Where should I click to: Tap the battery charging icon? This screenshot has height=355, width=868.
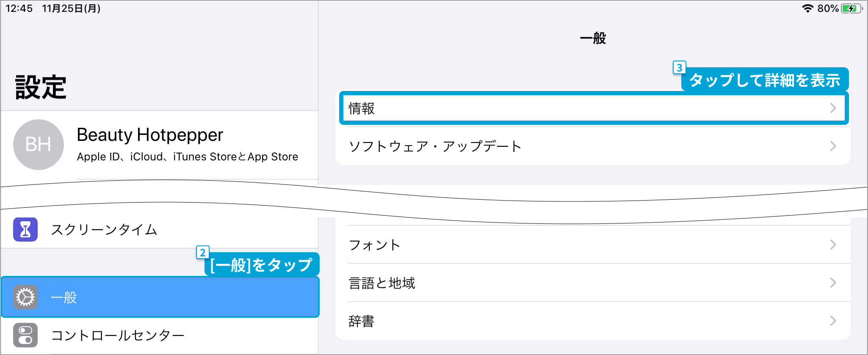pos(851,8)
